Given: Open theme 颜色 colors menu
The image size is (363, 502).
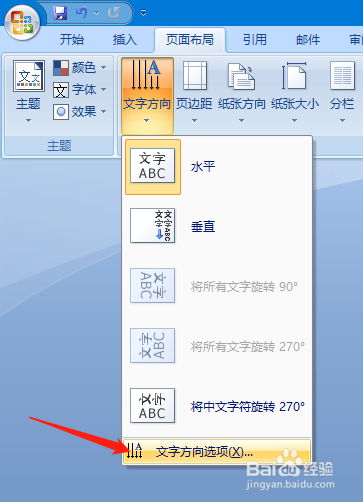Looking at the screenshot, I should pos(80,68).
